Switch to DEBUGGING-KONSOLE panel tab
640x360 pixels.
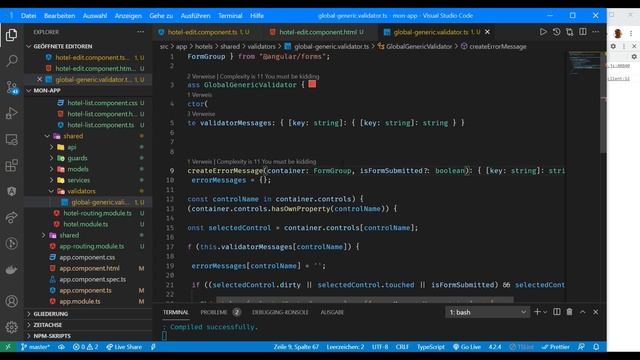click(280, 312)
